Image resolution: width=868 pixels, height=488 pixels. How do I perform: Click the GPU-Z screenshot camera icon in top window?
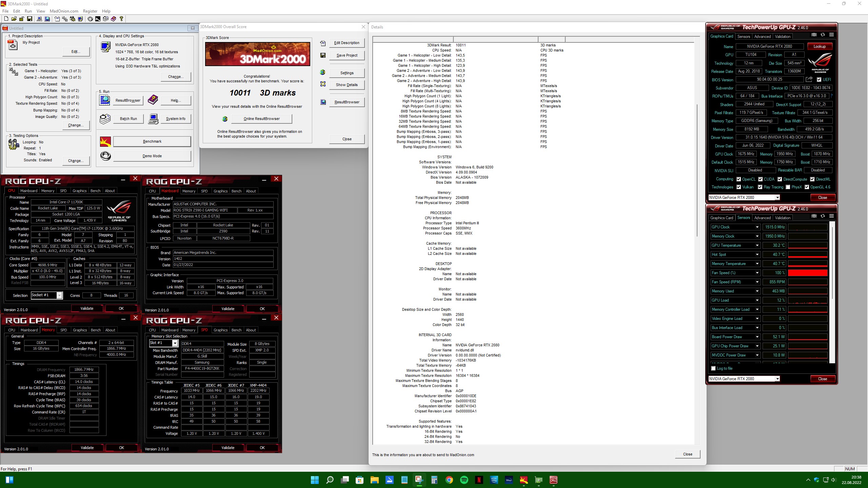point(814,35)
